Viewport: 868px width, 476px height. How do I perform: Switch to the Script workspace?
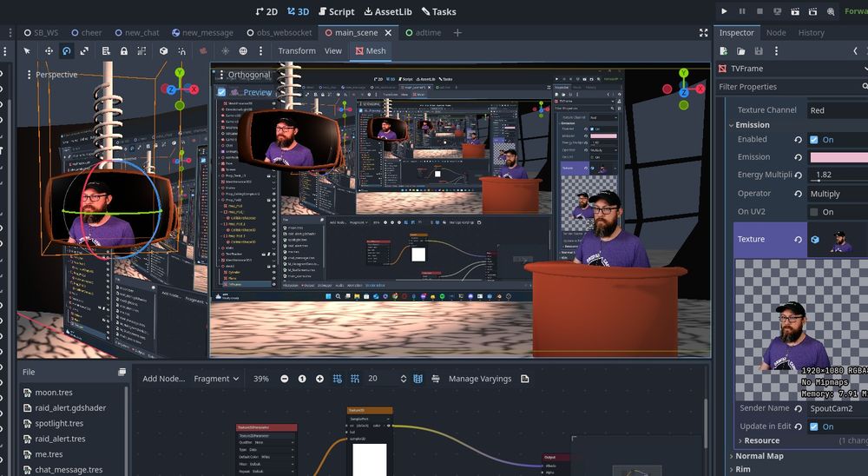tap(337, 11)
